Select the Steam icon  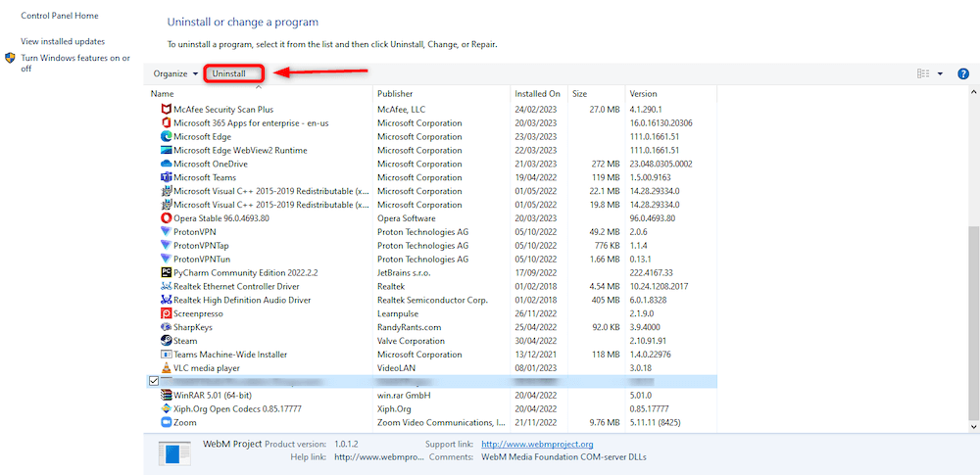click(x=167, y=341)
